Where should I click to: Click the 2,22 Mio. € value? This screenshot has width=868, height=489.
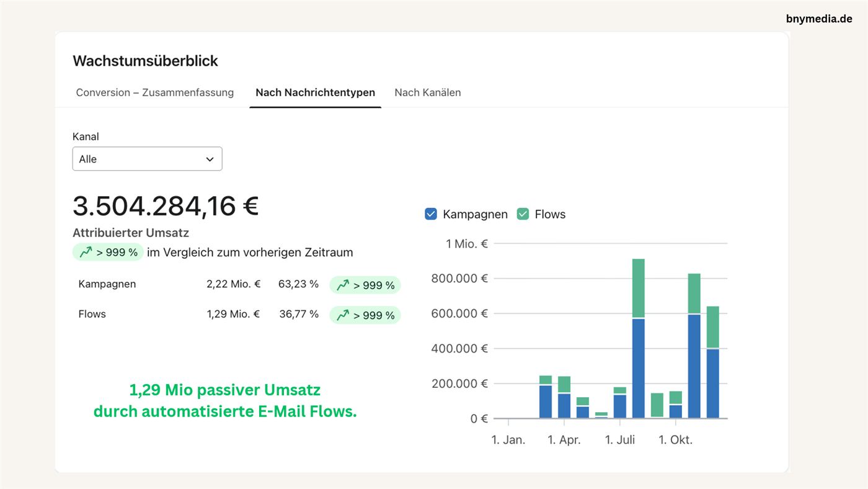coord(234,284)
